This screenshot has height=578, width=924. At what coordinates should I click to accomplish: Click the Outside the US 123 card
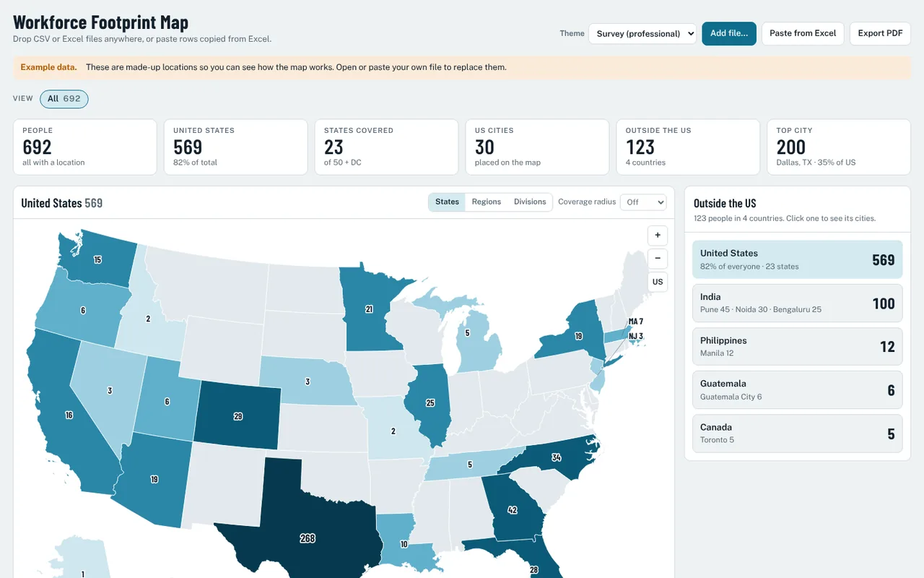[688, 147]
